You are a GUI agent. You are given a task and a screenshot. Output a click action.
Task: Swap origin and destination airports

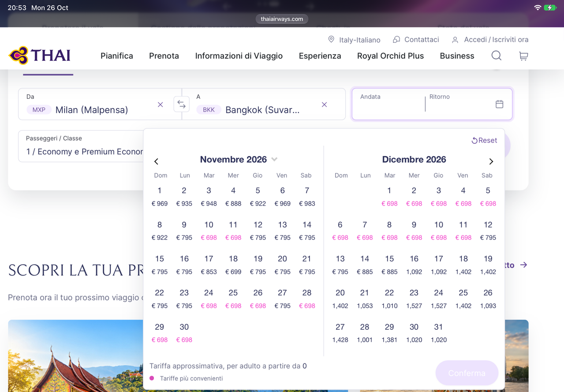tap(181, 104)
